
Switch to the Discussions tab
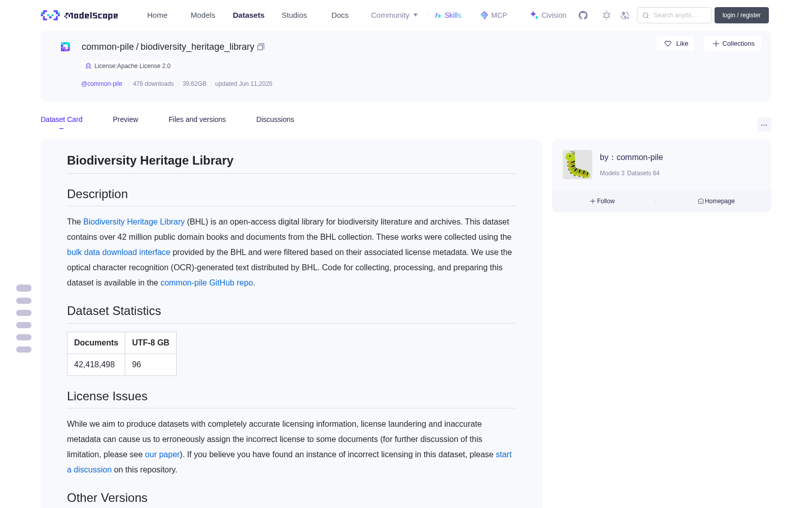pos(275,119)
